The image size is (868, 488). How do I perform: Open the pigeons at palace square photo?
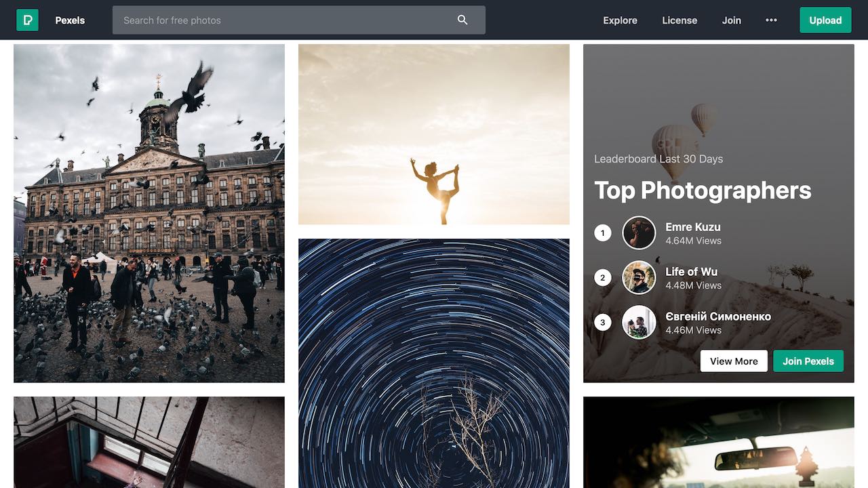[x=149, y=213]
